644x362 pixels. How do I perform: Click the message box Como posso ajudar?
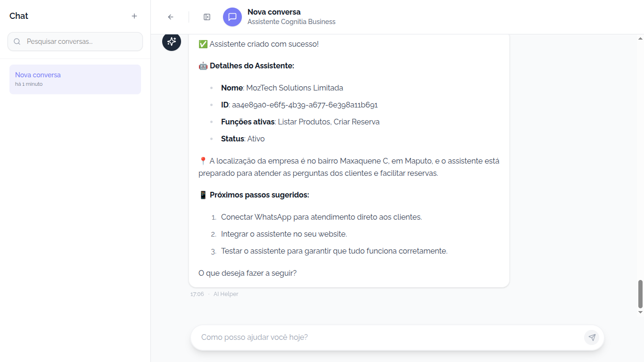point(387,337)
